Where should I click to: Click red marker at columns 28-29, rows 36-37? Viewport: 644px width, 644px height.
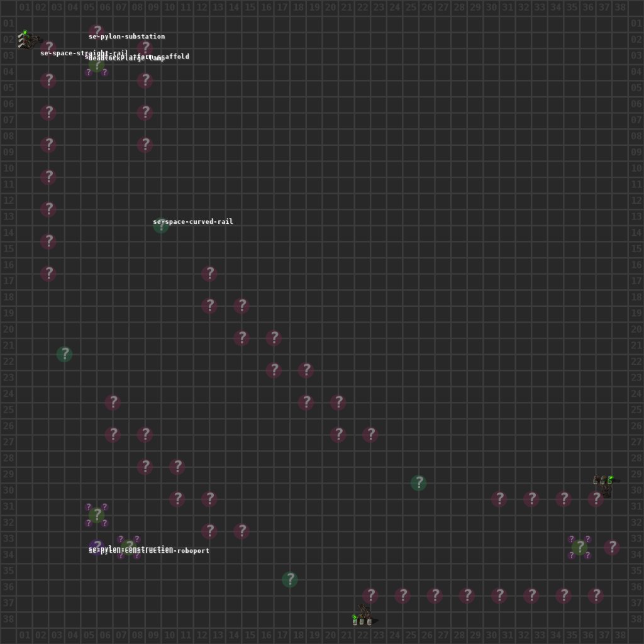coord(467,596)
